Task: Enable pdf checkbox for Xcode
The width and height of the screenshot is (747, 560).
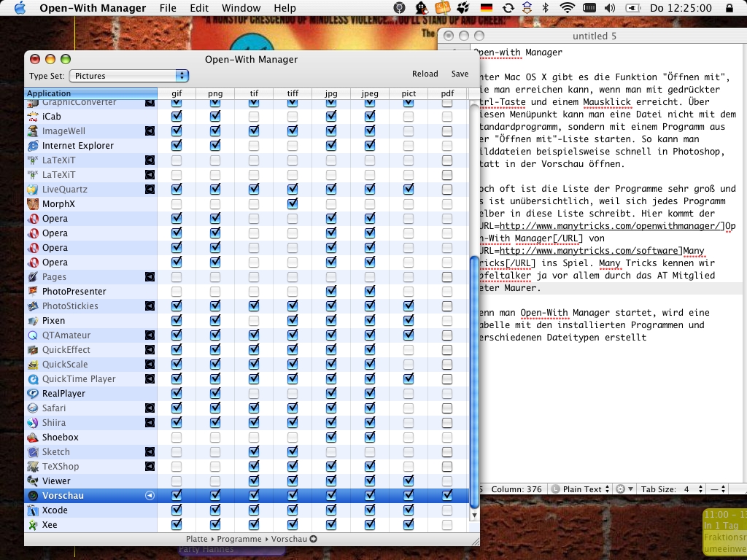Action: pyautogui.click(x=447, y=510)
